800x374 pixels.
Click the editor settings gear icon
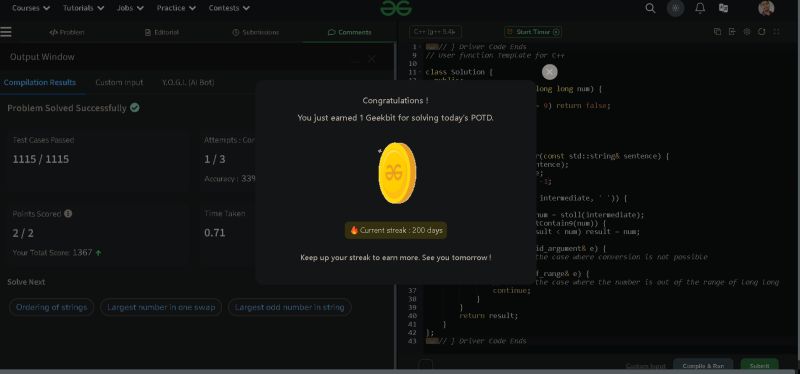(x=746, y=32)
